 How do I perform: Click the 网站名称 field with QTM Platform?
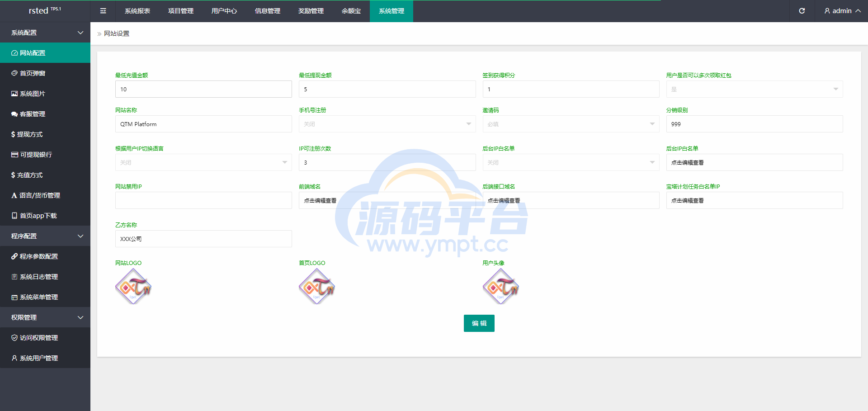pyautogui.click(x=203, y=124)
